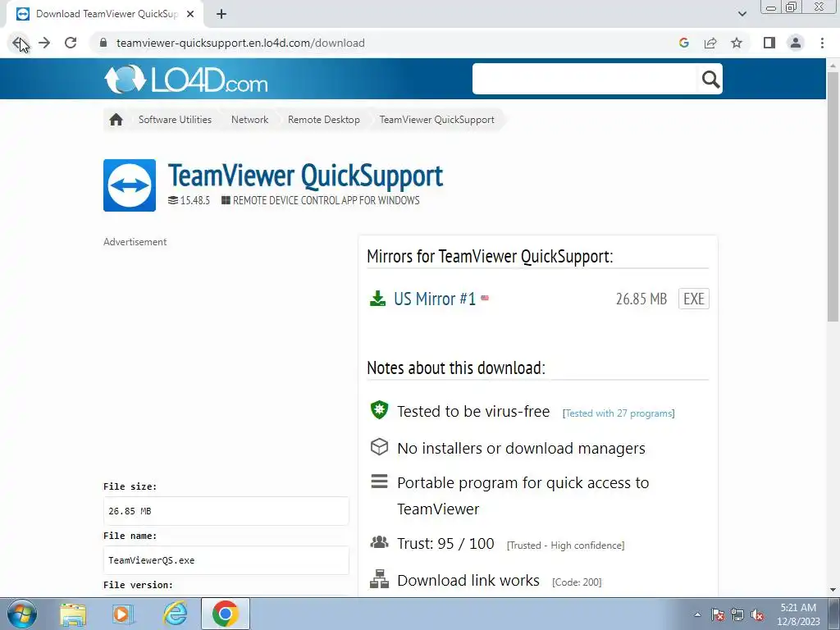Click the green virus-free shield icon

[x=379, y=410]
